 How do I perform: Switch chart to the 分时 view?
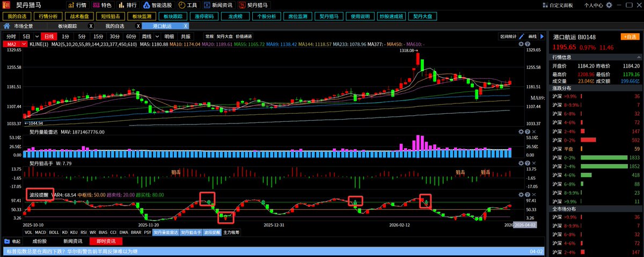pos(11,36)
